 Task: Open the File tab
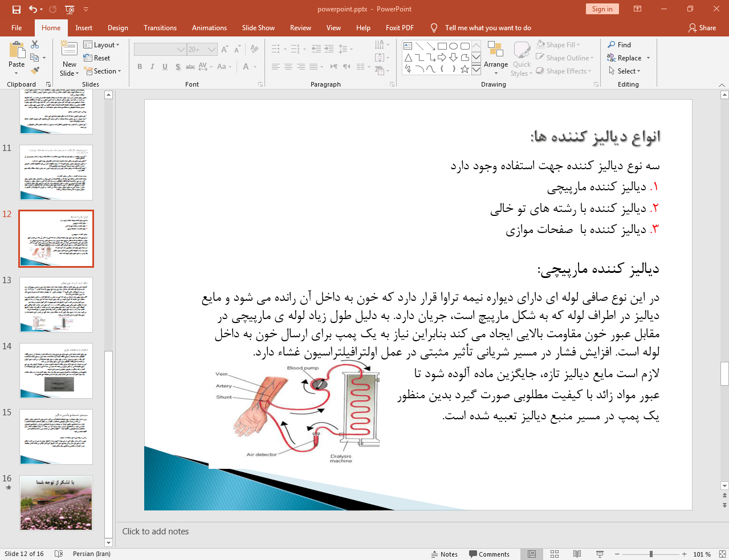point(17,27)
